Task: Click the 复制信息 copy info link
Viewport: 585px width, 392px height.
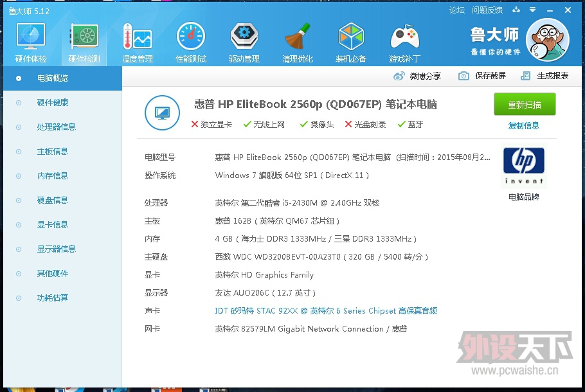Action: [x=524, y=126]
